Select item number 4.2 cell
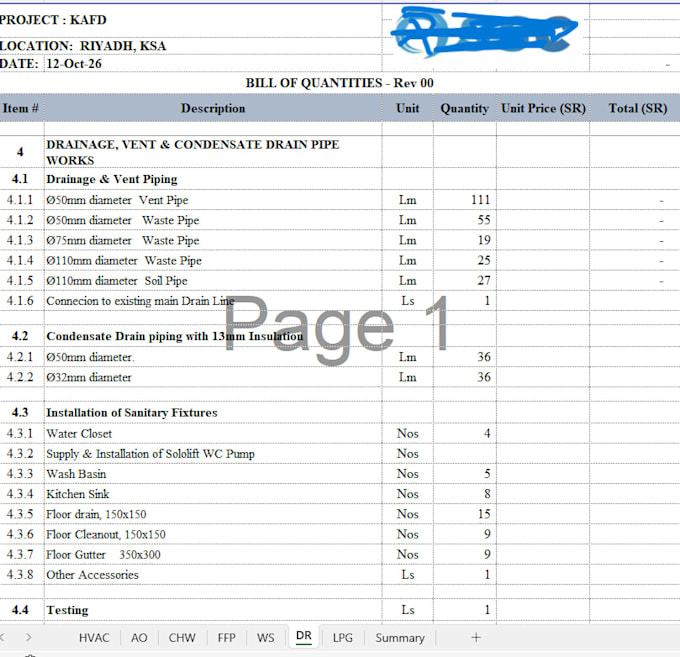Image resolution: width=680 pixels, height=657 pixels. 22,336
